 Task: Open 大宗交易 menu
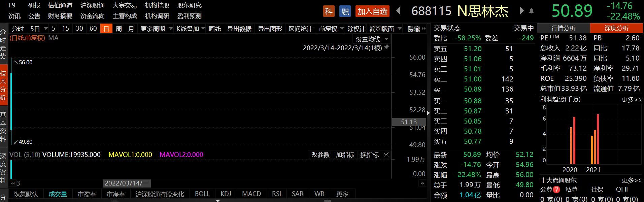click(x=125, y=5)
